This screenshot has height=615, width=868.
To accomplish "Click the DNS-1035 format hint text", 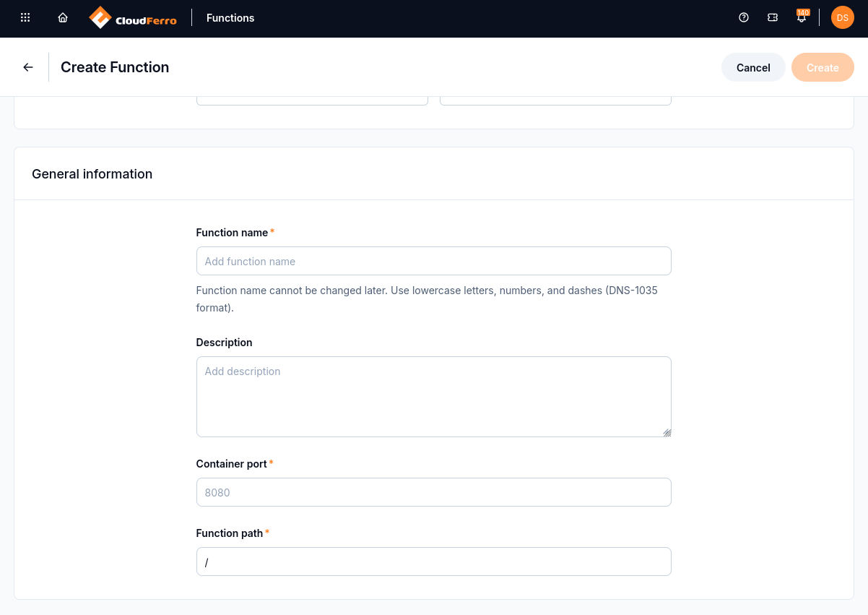I will click(x=427, y=299).
